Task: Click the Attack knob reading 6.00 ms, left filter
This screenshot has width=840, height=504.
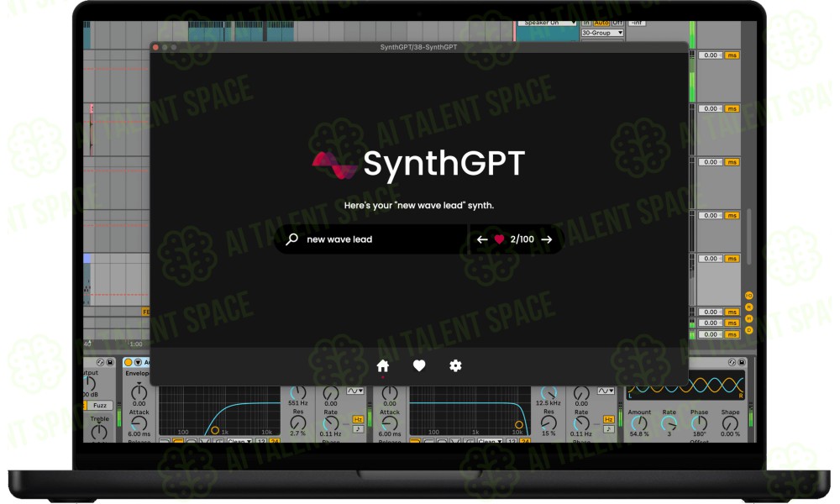Action: (139, 424)
